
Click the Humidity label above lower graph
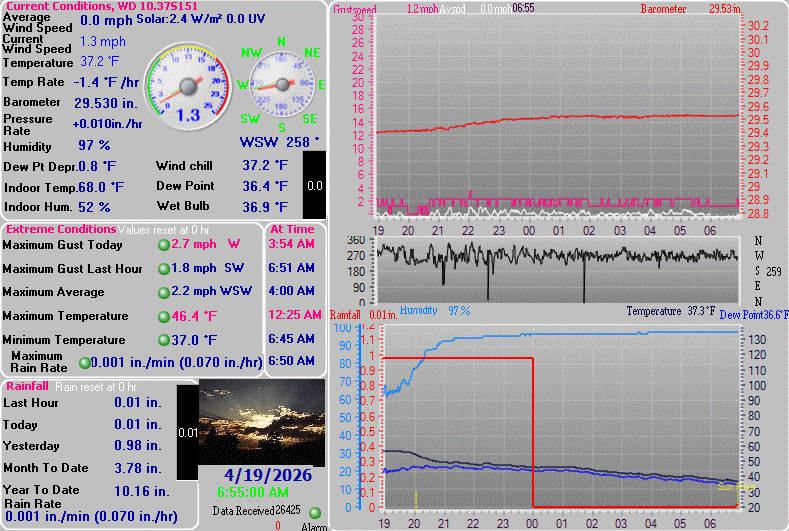coord(418,311)
